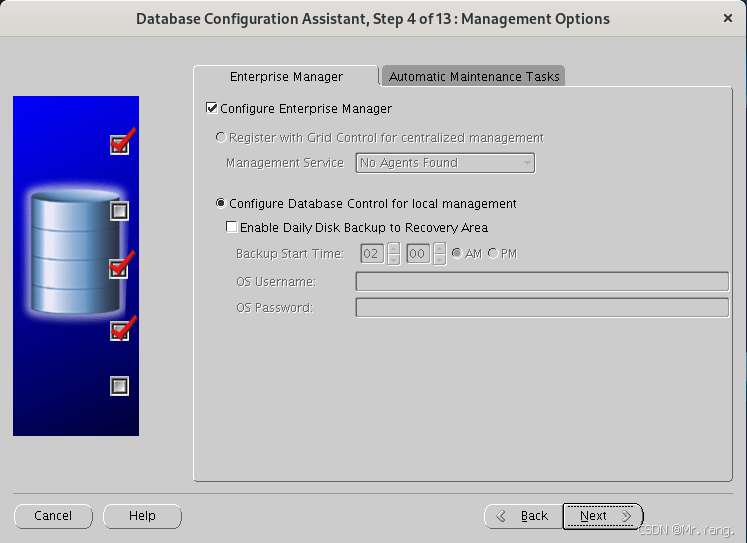Viewport: 747px width, 543px height.
Task: Open Help for this step
Action: (x=142, y=516)
